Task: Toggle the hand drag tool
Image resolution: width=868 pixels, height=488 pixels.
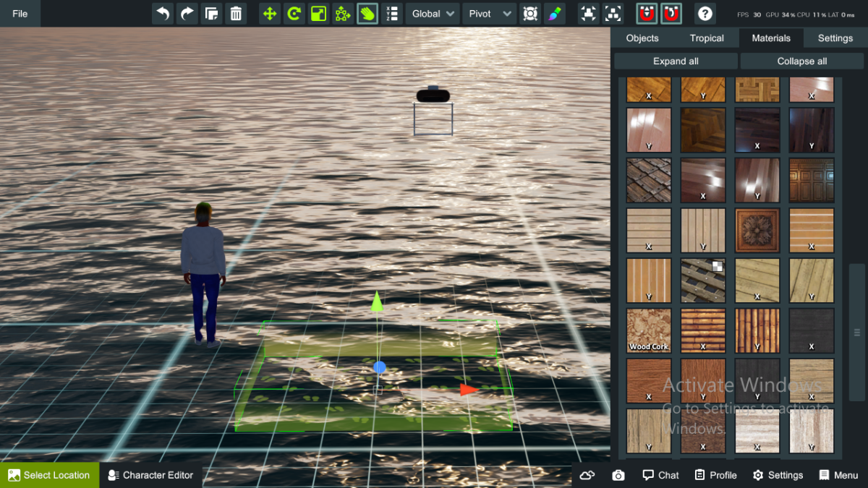Action: coord(367,14)
